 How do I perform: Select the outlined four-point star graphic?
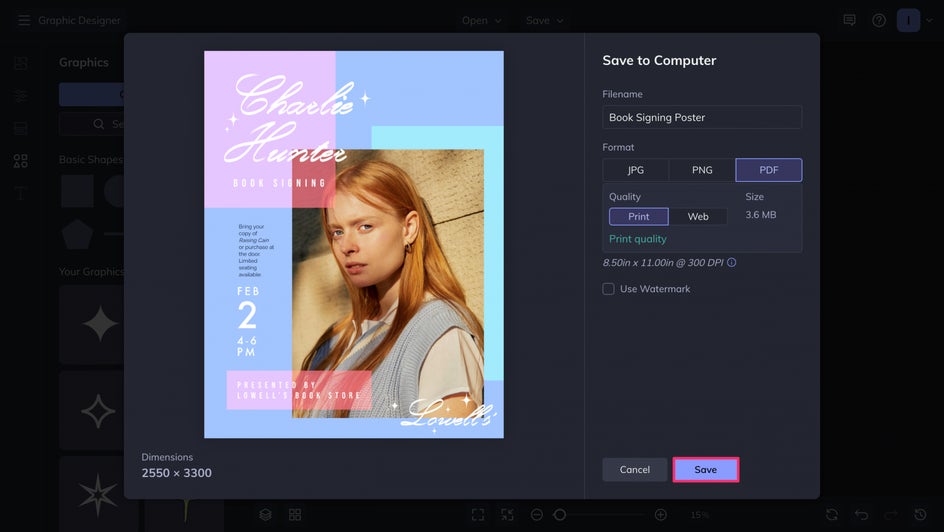98,412
